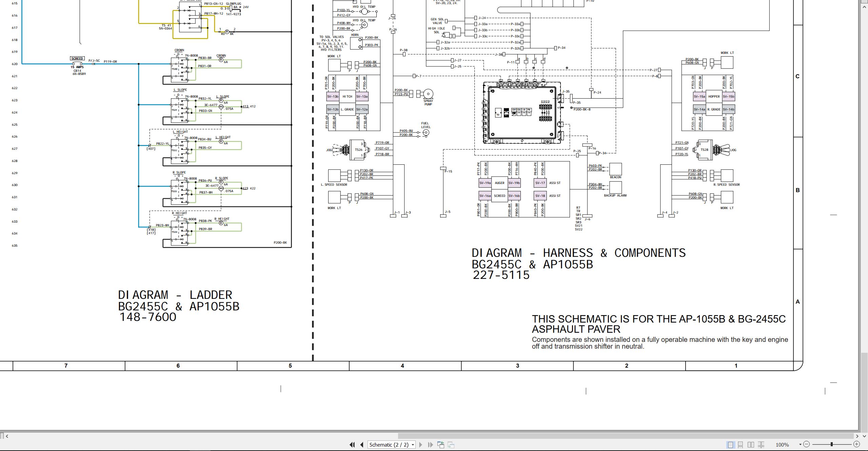
Task: Click the zoom out minus button
Action: [x=807, y=444]
